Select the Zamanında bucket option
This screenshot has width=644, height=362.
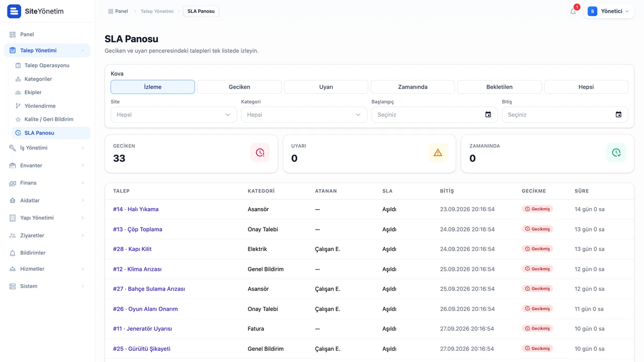413,87
